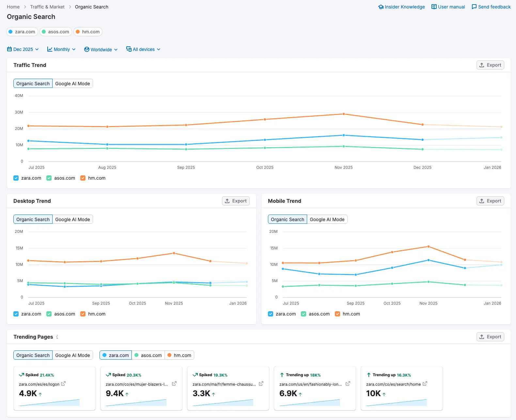Open the Dec 2025 date dropdown
Screen dimensions: 516x420
click(23, 49)
